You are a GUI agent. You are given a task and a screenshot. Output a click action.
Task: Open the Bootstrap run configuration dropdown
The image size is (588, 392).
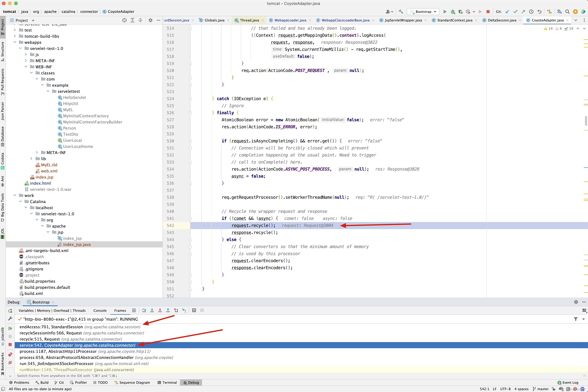423,11
